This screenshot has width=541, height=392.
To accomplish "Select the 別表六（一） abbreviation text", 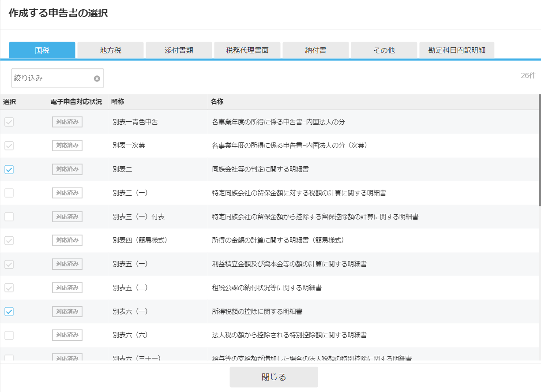I will pyautogui.click(x=130, y=311).
